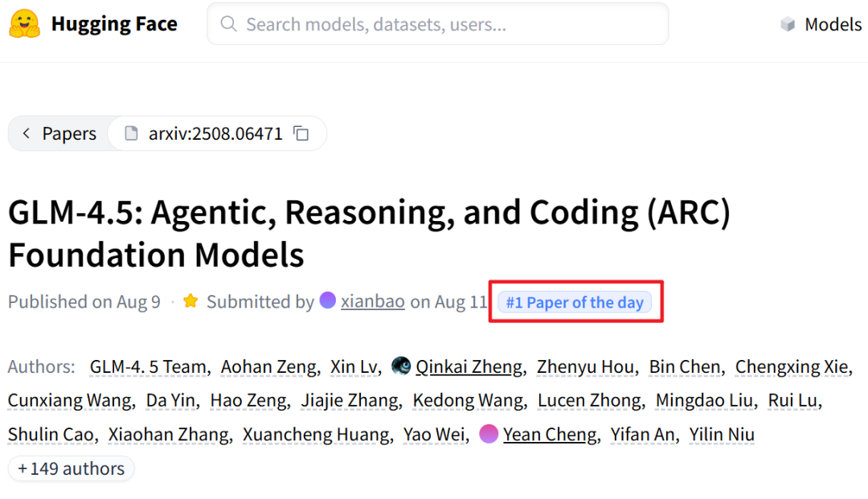The width and height of the screenshot is (868, 499).
Task: Expand the +149 authors list
Action: (72, 468)
